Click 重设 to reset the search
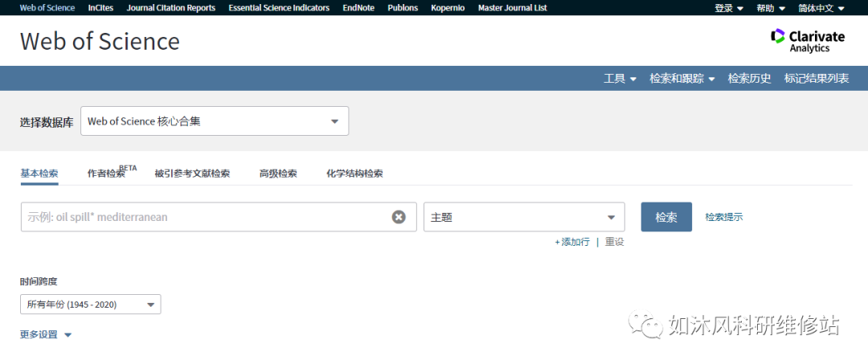The width and height of the screenshot is (868, 364). coord(615,242)
